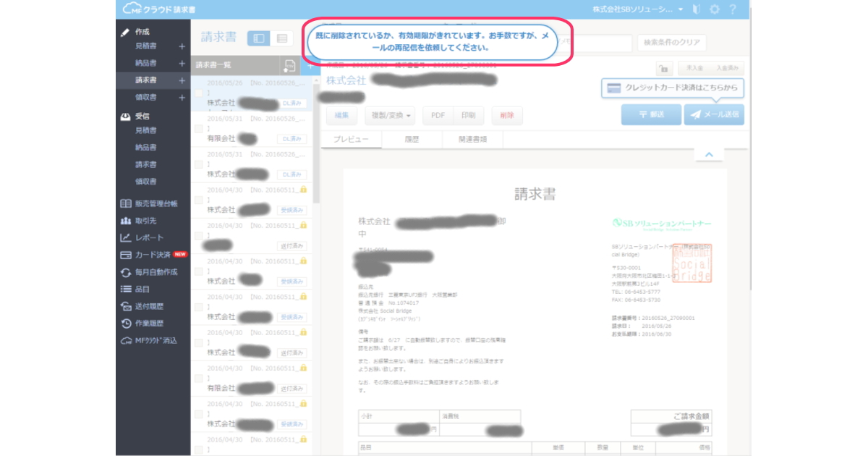
Task: Add a new 領収書 with plus icon
Action: pyautogui.click(x=182, y=97)
